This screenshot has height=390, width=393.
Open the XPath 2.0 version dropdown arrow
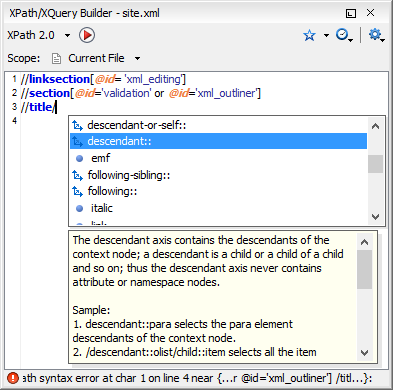click(x=67, y=35)
